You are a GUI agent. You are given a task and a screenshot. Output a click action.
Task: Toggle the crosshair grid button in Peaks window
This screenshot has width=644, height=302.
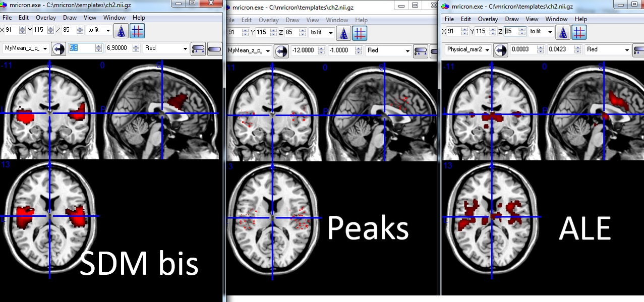click(360, 33)
